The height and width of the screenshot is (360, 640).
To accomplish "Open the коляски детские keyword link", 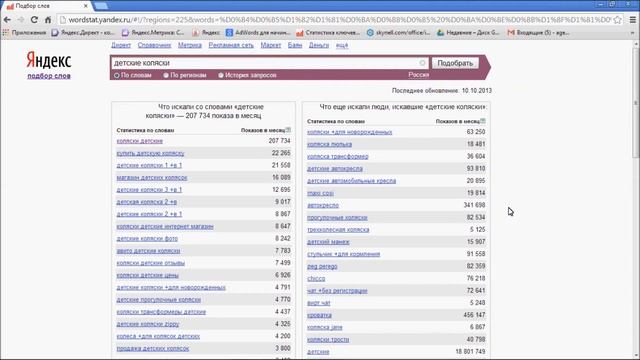I will tap(140, 141).
